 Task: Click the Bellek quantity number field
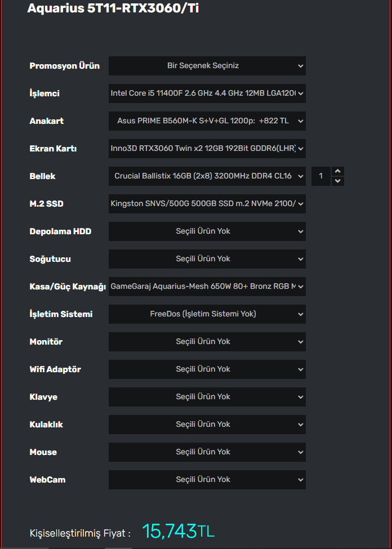321,176
